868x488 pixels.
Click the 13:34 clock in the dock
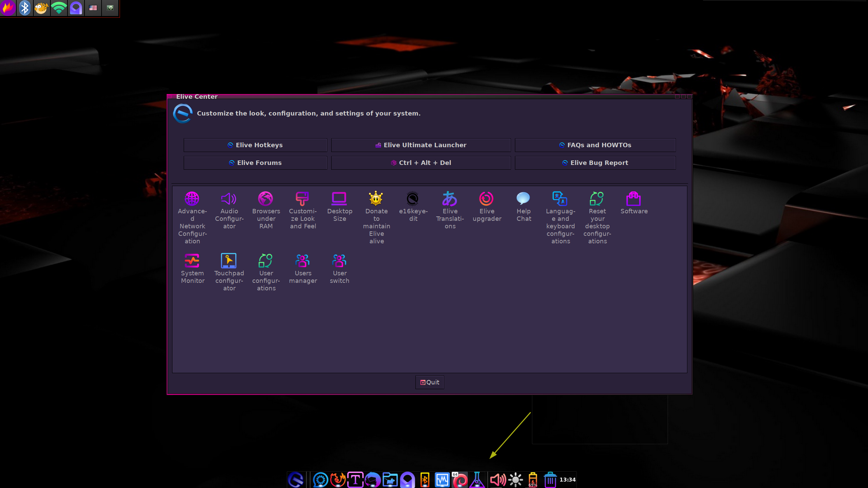[568, 479]
